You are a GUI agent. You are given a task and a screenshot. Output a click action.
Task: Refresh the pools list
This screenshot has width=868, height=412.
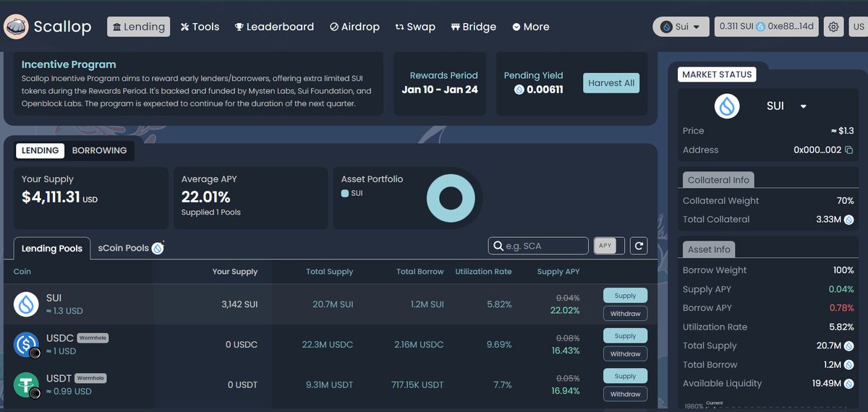tap(639, 246)
